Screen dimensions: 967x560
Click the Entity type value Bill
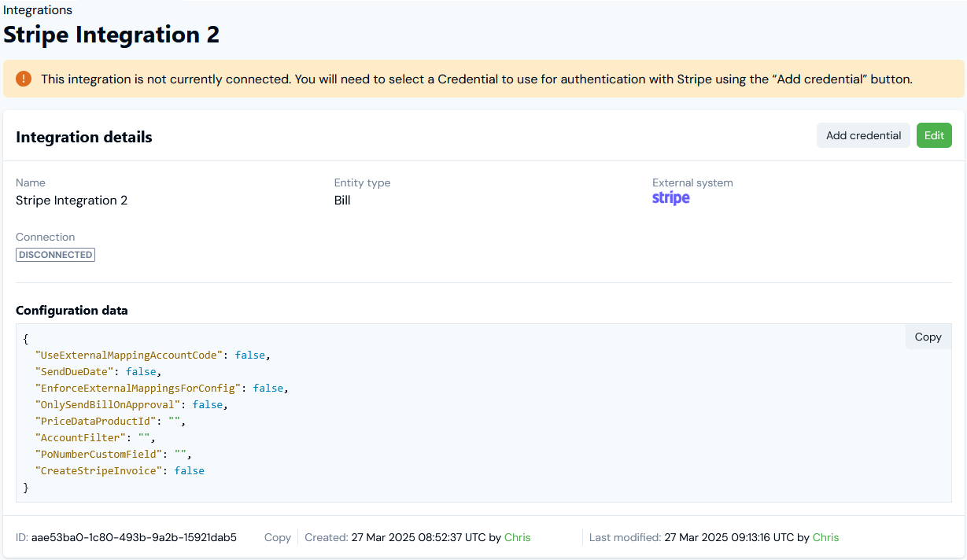(x=342, y=201)
